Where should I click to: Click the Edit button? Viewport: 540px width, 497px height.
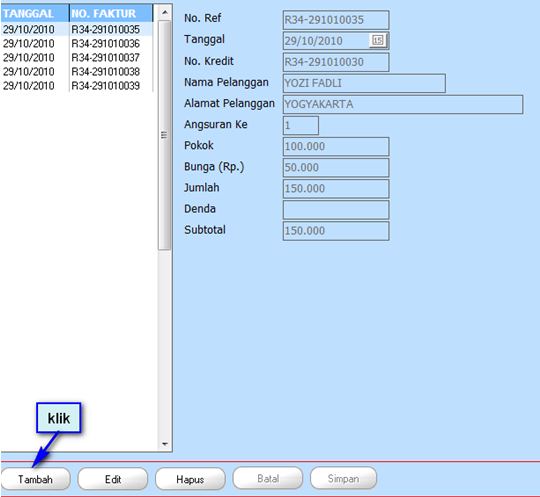coord(113,479)
